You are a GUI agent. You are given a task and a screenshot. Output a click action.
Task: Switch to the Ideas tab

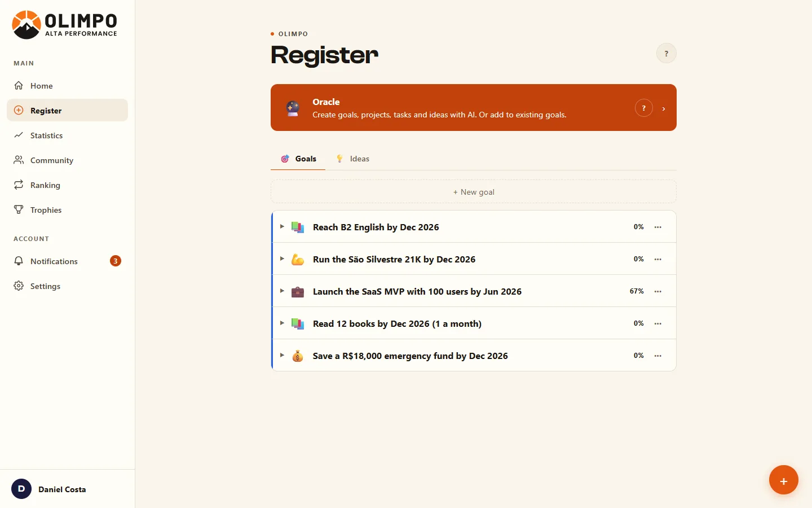(x=352, y=159)
